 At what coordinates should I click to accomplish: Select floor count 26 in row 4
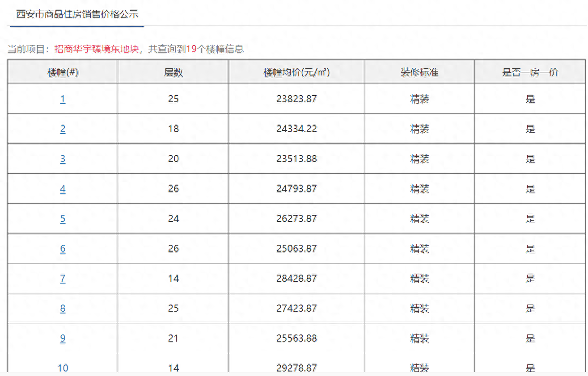tap(173, 189)
